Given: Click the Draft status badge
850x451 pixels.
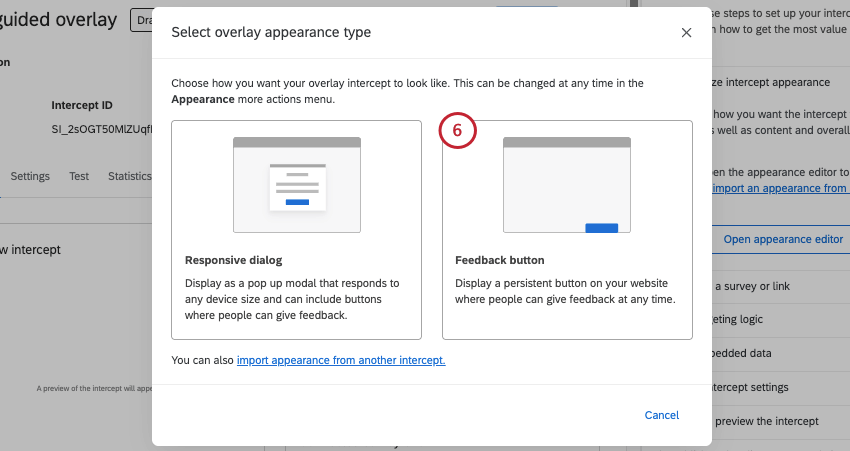Looking at the screenshot, I should [x=141, y=20].
